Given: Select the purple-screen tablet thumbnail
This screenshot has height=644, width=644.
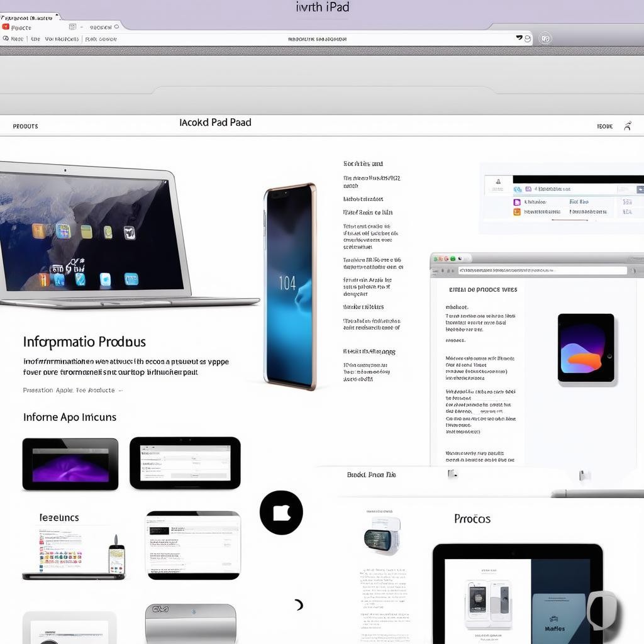Looking at the screenshot, I should tap(70, 464).
